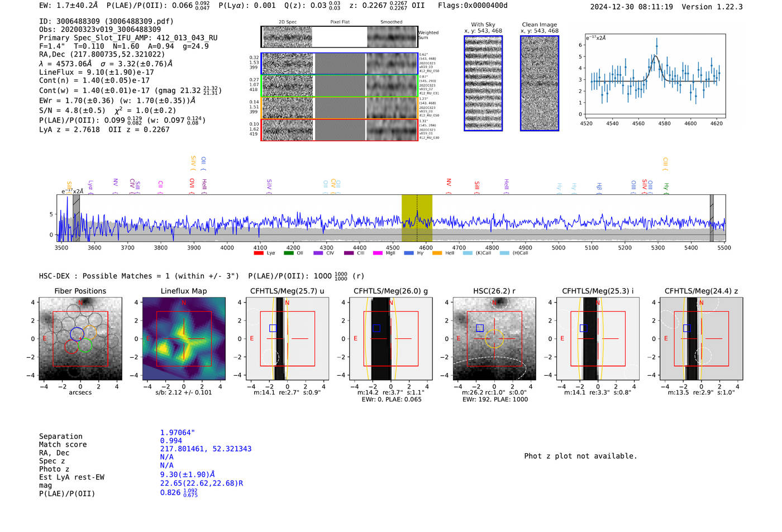Click the 412_RU_031 fiber label

(x=429, y=93)
